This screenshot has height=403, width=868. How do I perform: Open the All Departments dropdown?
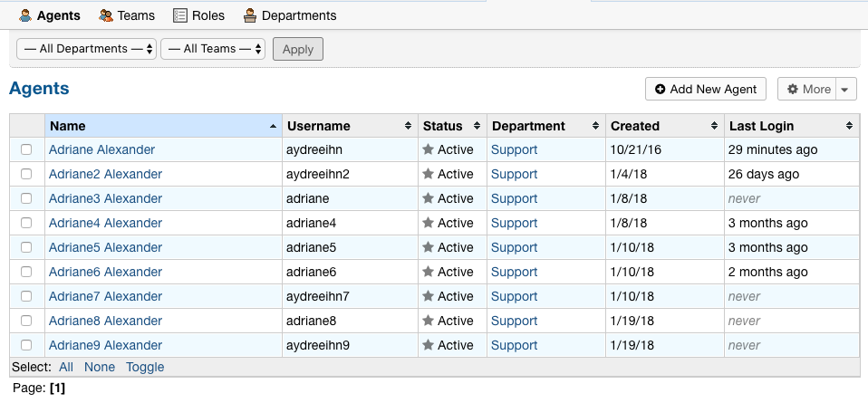click(x=86, y=49)
